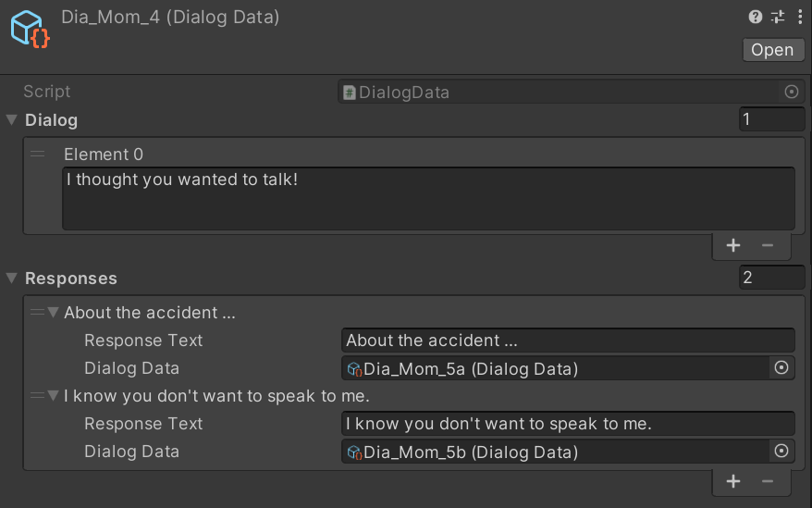This screenshot has width=812, height=508.
Task: Open the inspector presets sliders icon
Action: click(x=778, y=17)
